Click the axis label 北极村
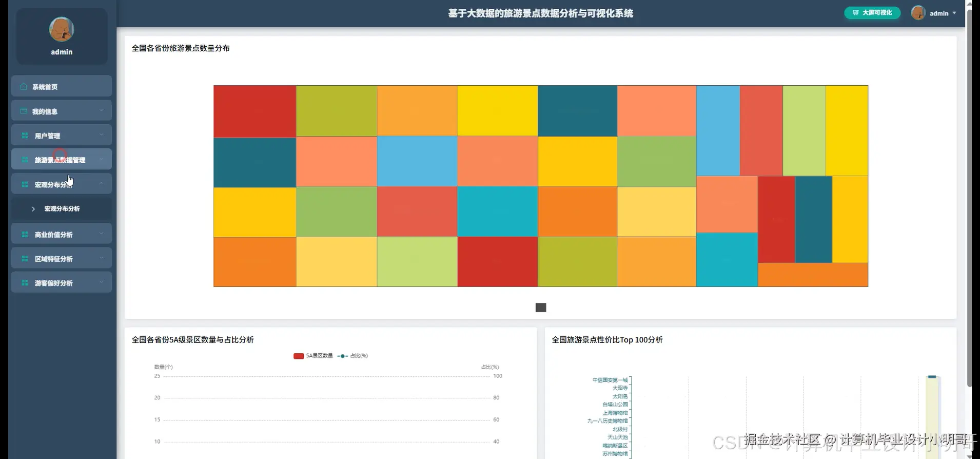 click(x=620, y=429)
